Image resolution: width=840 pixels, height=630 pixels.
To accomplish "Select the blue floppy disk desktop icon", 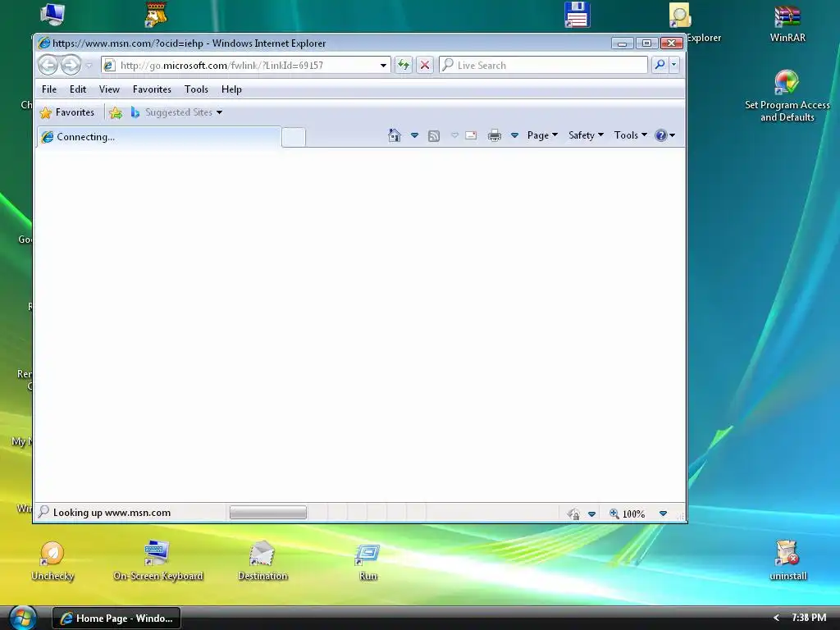I will pyautogui.click(x=577, y=15).
